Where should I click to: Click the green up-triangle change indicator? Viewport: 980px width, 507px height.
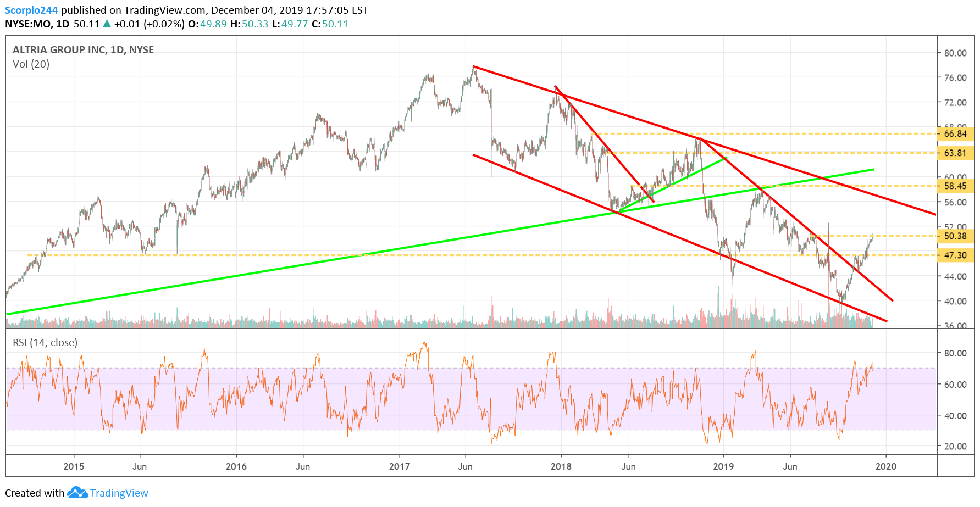pos(107,24)
